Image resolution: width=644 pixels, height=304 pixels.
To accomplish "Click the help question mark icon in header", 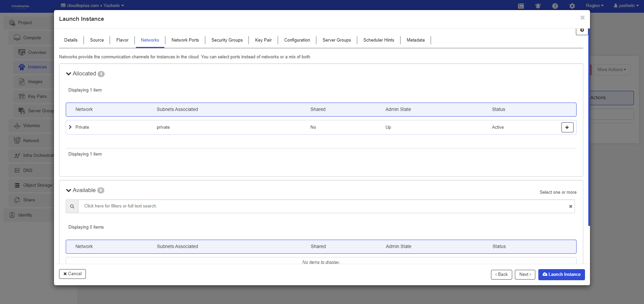I will click(555, 6).
